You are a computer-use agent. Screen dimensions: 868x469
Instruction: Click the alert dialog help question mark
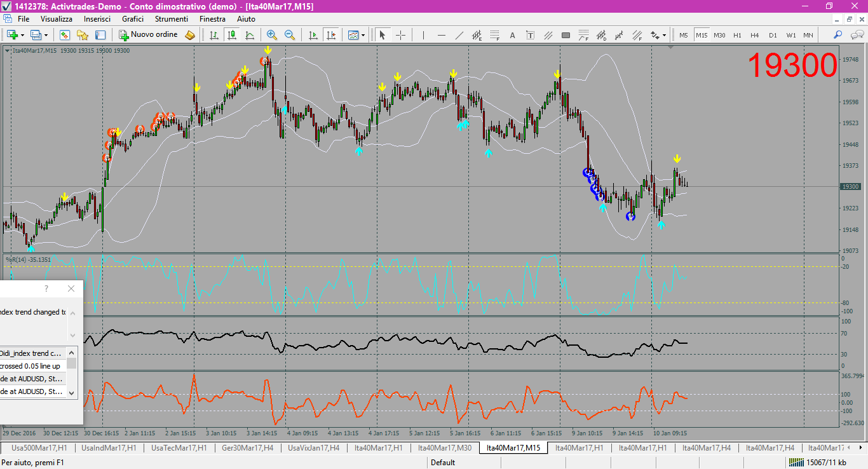point(46,289)
